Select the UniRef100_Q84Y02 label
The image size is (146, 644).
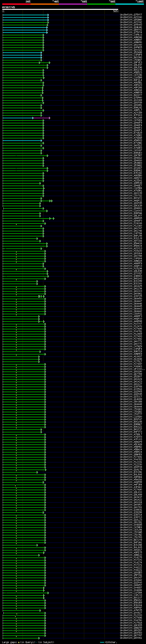click(x=131, y=30)
